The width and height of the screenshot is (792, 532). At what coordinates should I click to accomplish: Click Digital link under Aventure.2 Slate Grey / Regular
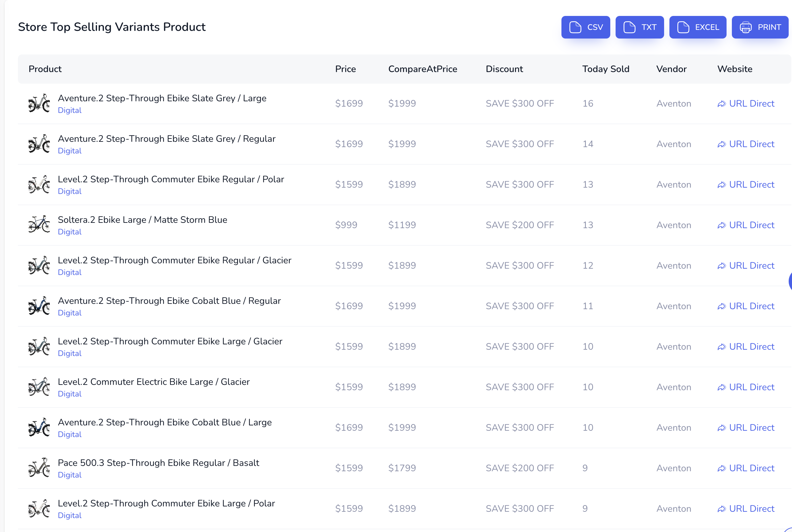pos(69,151)
